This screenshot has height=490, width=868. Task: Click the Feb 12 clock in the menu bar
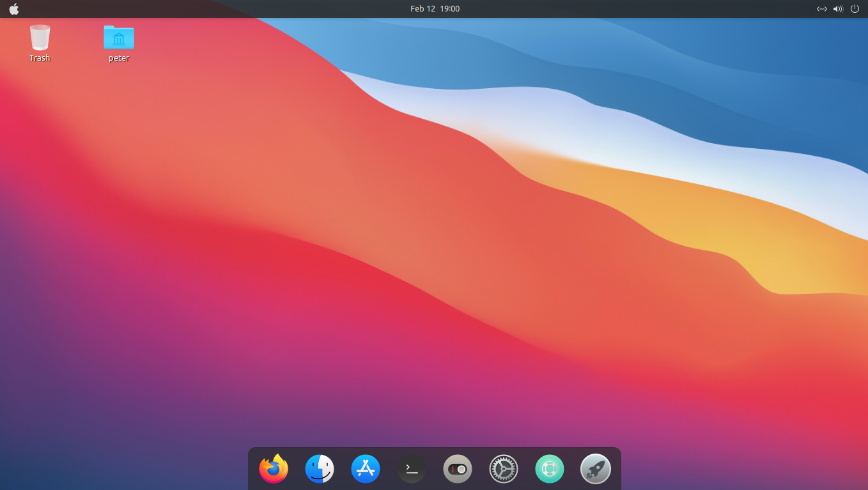point(435,8)
